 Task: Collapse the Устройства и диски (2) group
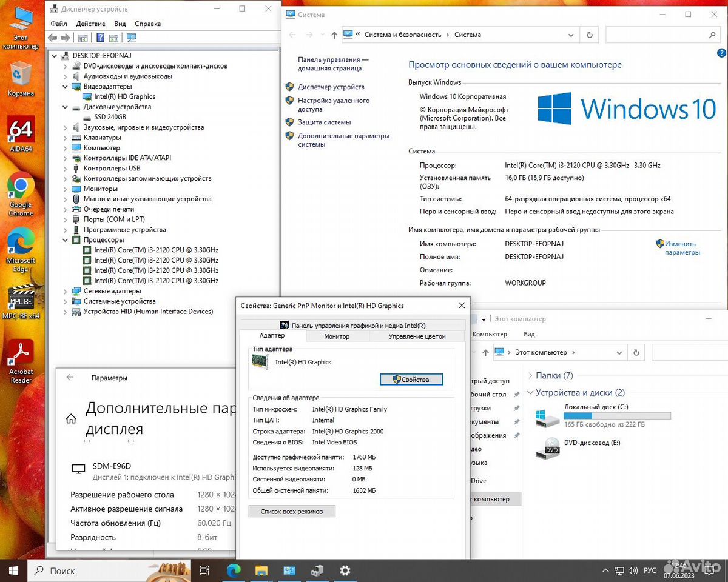click(x=530, y=393)
